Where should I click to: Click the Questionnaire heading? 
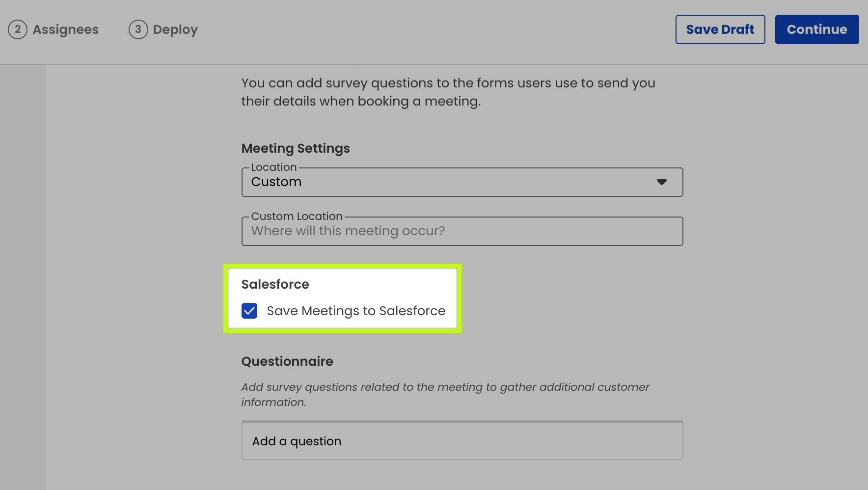click(x=287, y=361)
